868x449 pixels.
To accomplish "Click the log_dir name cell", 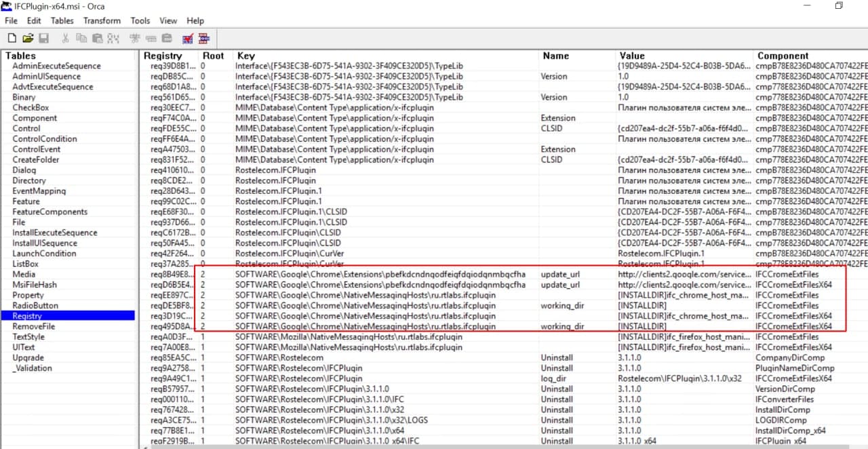I will 553,378.
